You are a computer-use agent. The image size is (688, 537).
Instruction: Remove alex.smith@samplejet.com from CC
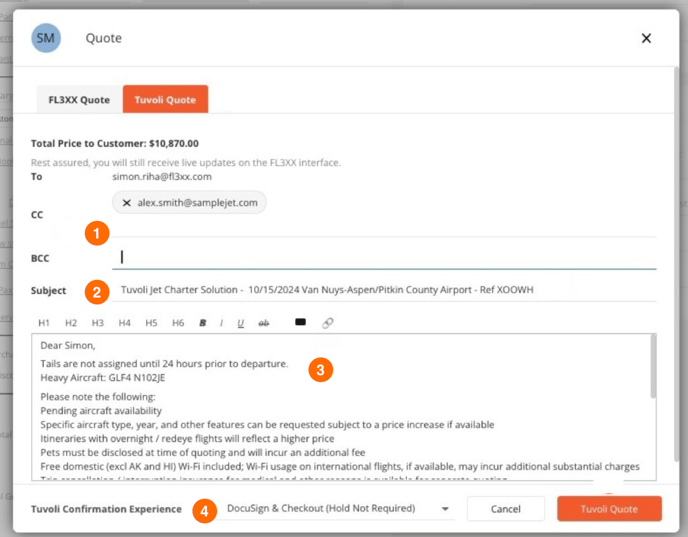pos(127,203)
